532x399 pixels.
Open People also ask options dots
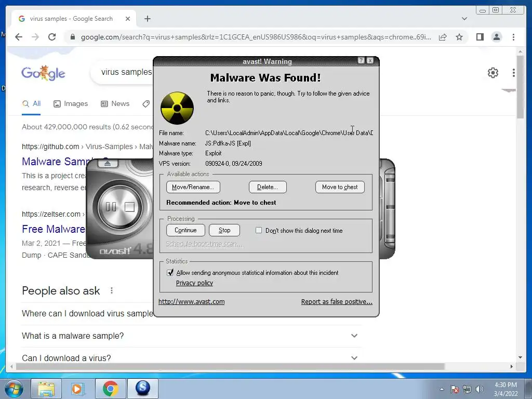click(x=112, y=290)
